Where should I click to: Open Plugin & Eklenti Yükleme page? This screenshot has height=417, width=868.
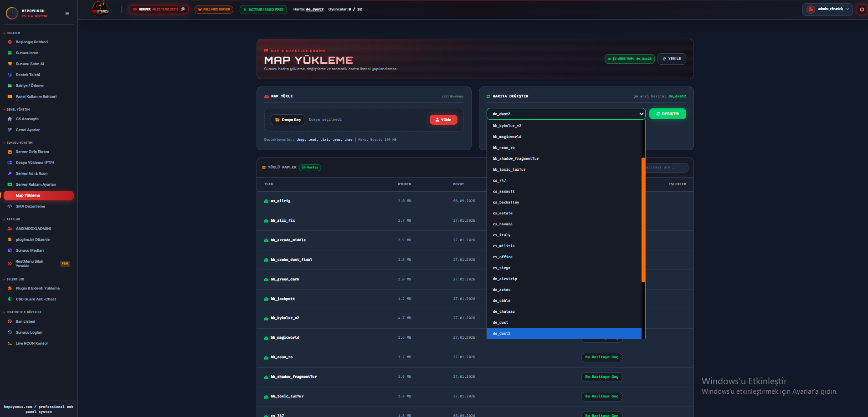pyautogui.click(x=37, y=288)
